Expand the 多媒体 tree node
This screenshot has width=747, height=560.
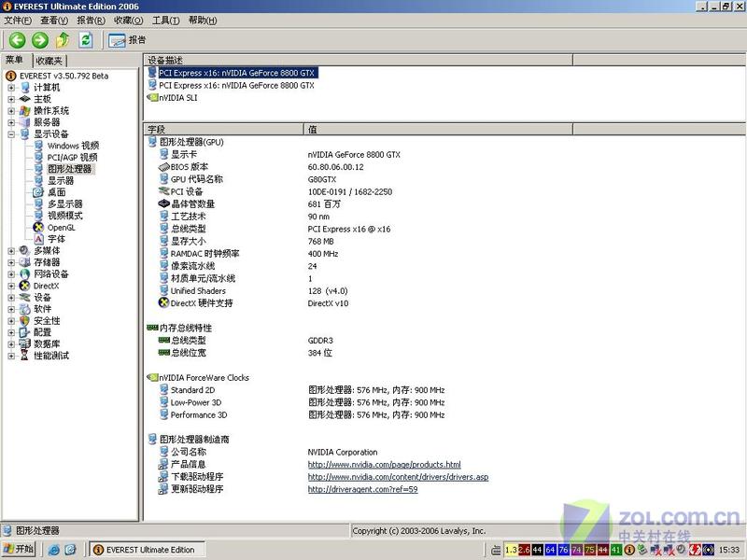(11, 251)
